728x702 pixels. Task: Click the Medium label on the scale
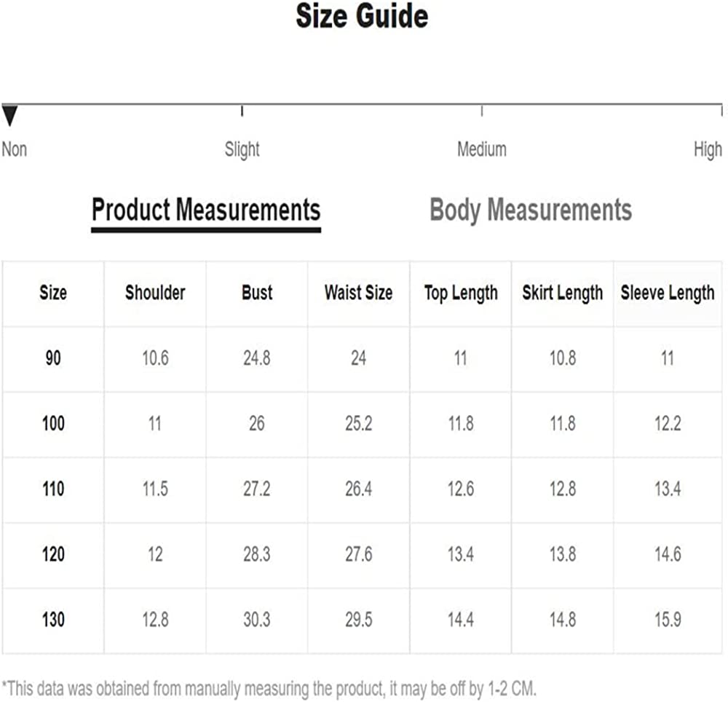(481, 149)
